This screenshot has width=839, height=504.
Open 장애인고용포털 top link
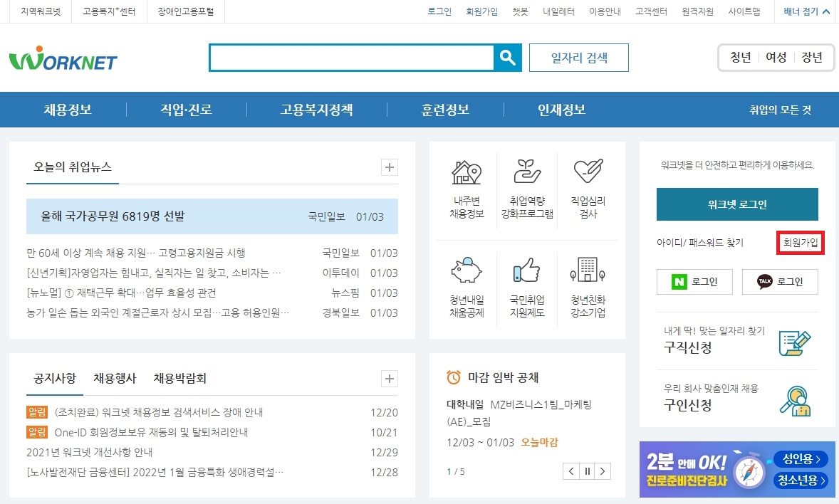pyautogui.click(x=186, y=11)
